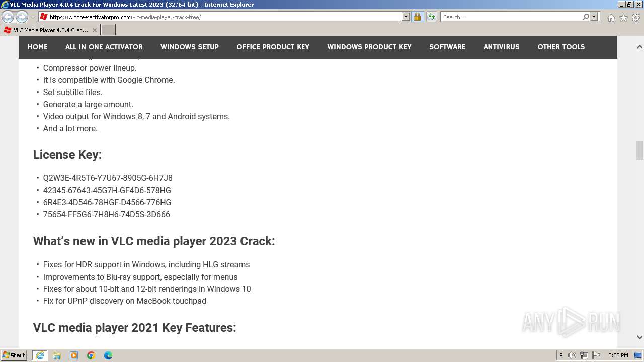Click the browser Forward arrow button
Viewport: 644px width, 362px height.
coord(22,17)
